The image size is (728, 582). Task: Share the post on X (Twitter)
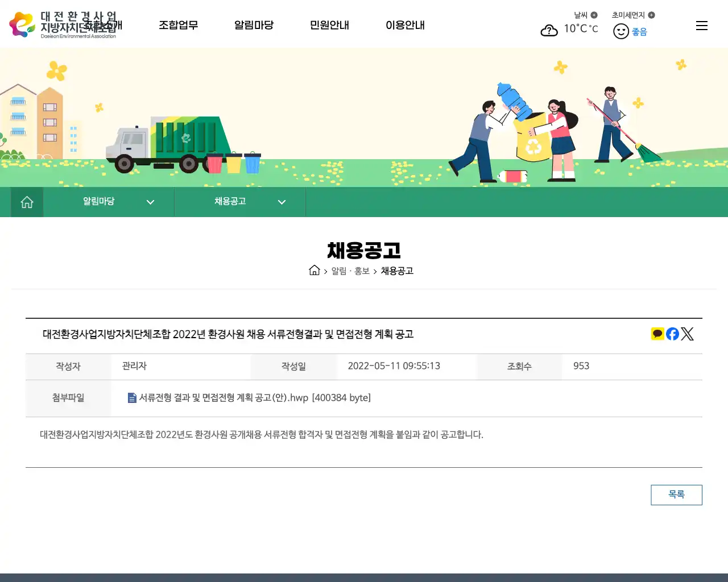coord(687,334)
